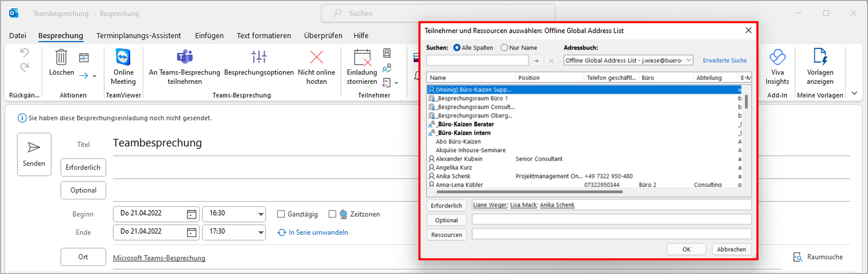
Task: Open the Überprüfen tab
Action: pos(323,36)
